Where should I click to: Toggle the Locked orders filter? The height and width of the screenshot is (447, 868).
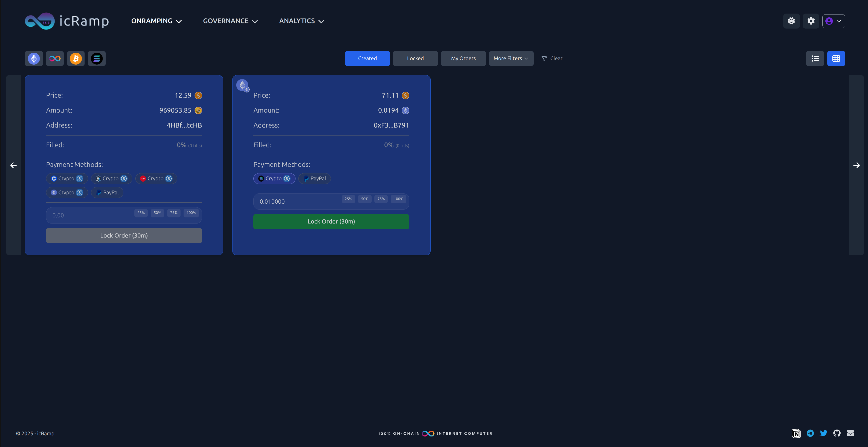coord(415,58)
